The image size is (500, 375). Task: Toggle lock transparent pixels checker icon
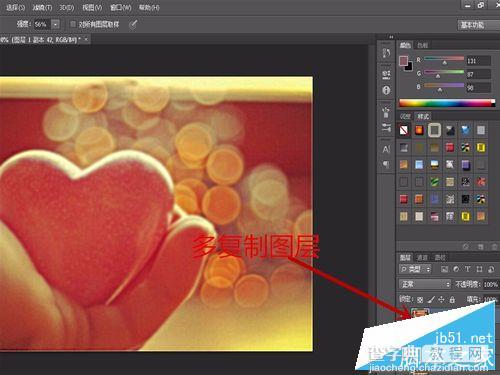[x=420, y=299]
